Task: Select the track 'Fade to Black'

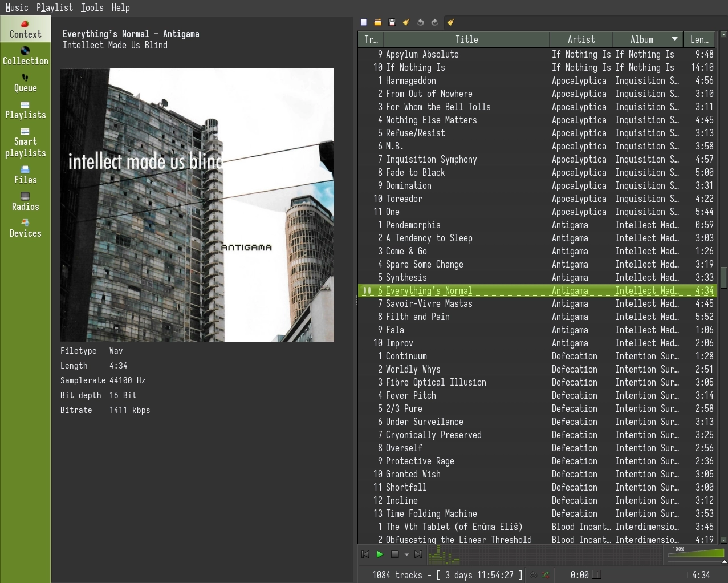Action: (536, 172)
